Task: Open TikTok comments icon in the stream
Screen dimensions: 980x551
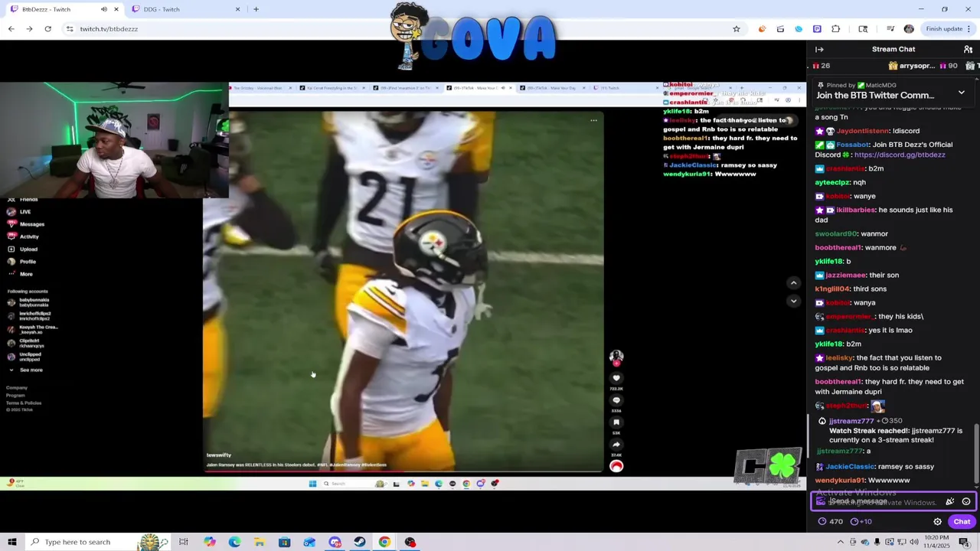Action: (616, 400)
